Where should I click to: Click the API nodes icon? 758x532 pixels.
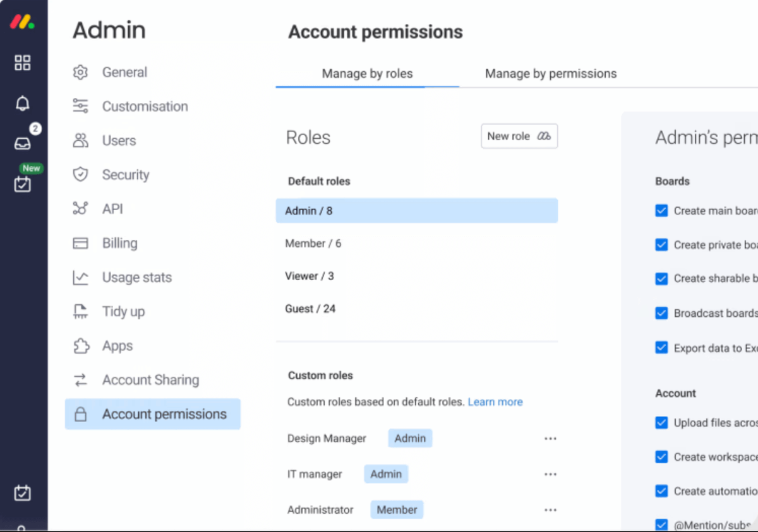80,209
